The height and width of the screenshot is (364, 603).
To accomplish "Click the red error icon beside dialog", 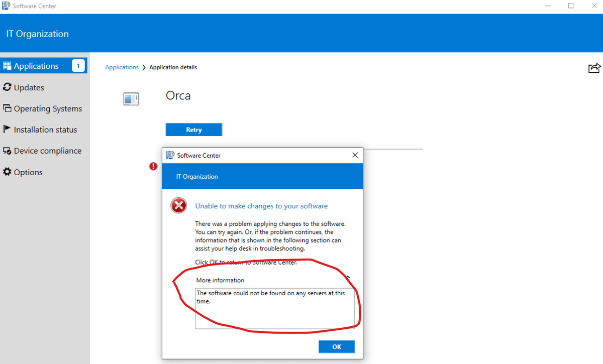I will (154, 166).
